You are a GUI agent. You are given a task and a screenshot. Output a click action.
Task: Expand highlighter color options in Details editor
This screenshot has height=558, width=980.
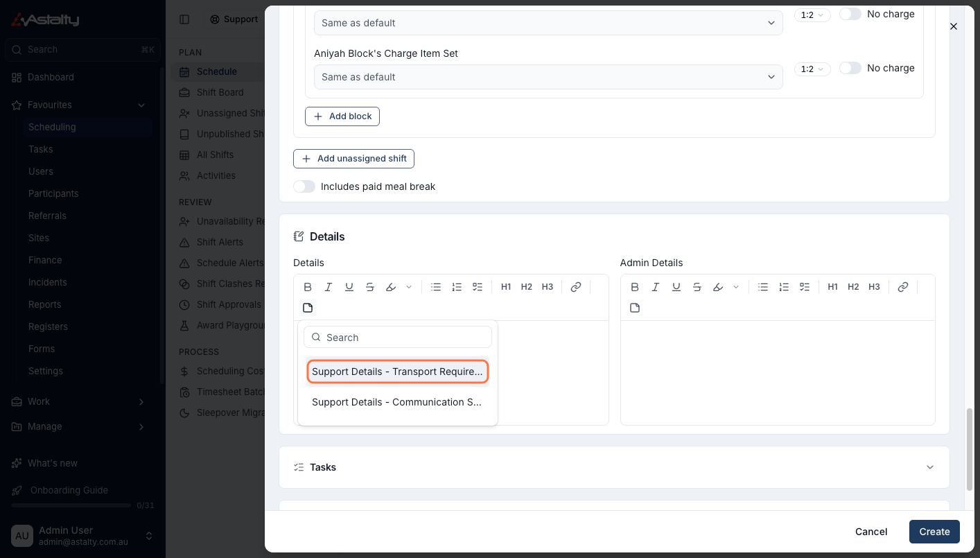[x=409, y=287]
